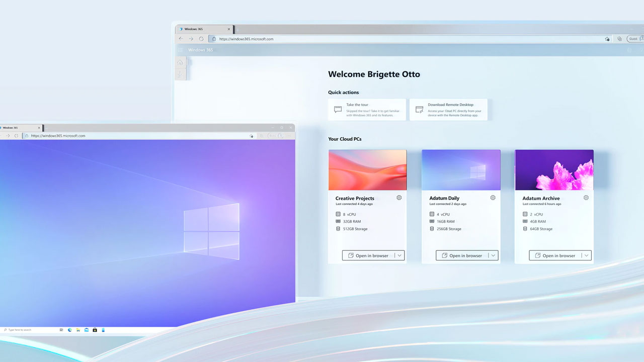Go forward in the rear browser window
The height and width of the screenshot is (362, 644).
point(191,39)
